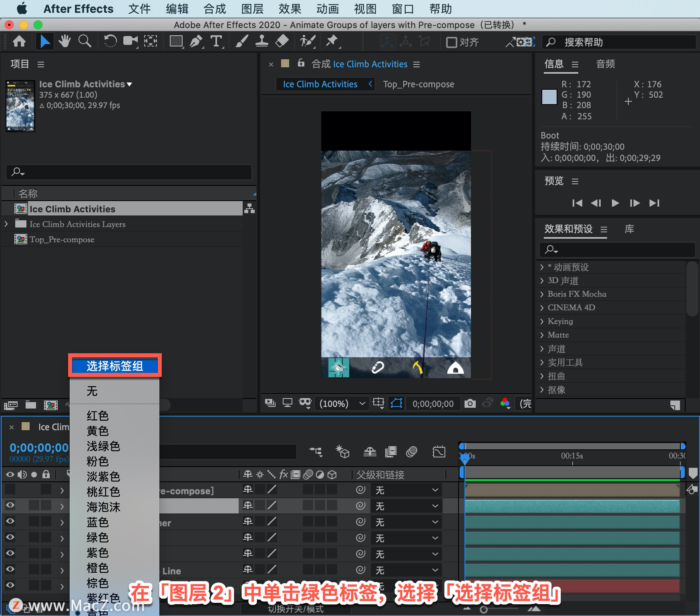Click the interpret footage icon
The width and height of the screenshot is (700, 616).
11,405
